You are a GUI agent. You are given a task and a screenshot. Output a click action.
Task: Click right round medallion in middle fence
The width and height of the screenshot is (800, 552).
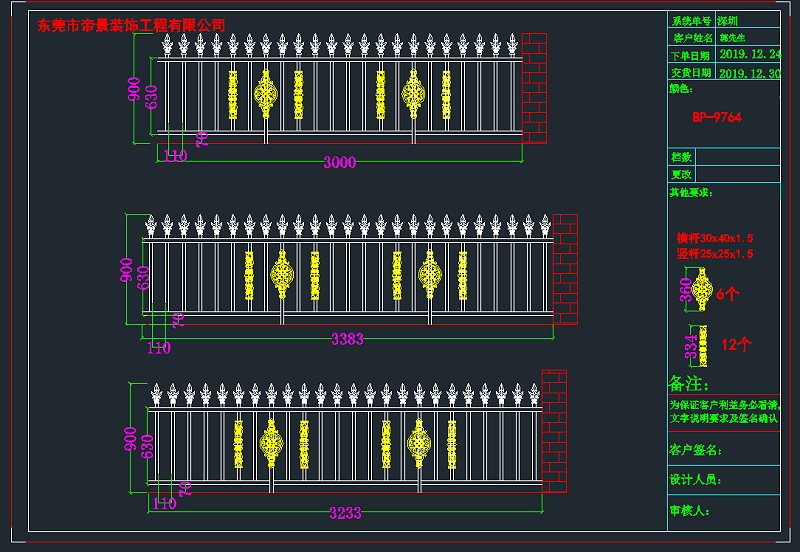430,275
